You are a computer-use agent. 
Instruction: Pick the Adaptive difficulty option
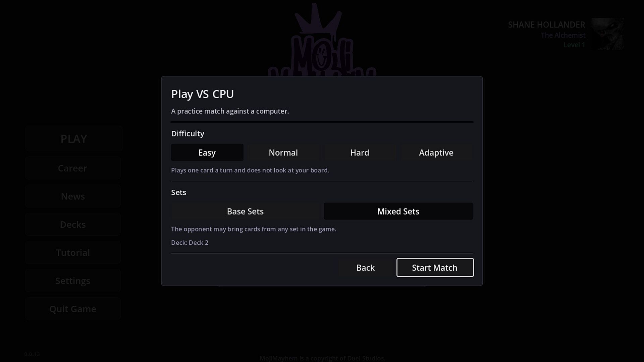[436, 153]
